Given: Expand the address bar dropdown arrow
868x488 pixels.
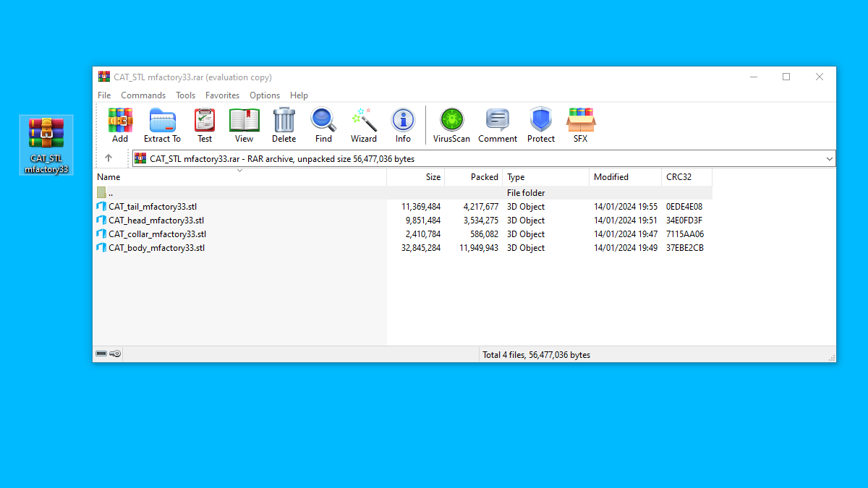Looking at the screenshot, I should [829, 158].
